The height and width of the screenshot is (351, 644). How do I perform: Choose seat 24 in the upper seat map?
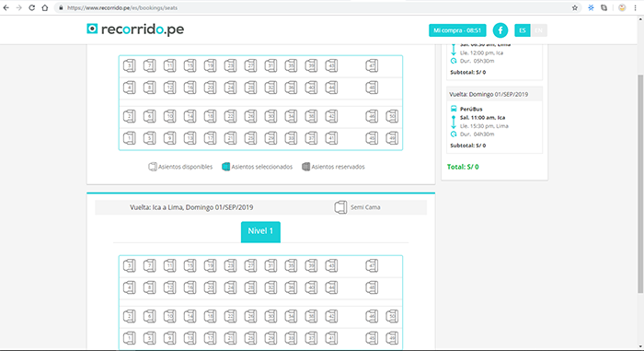(230, 88)
